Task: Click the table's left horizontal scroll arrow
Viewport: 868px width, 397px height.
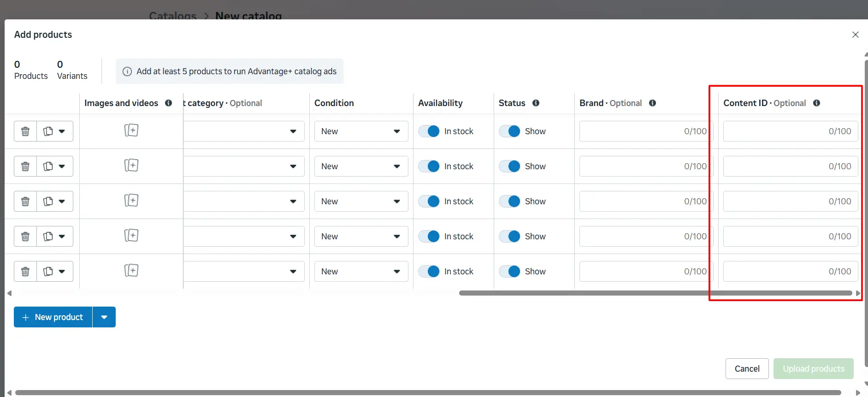Action: [x=9, y=293]
